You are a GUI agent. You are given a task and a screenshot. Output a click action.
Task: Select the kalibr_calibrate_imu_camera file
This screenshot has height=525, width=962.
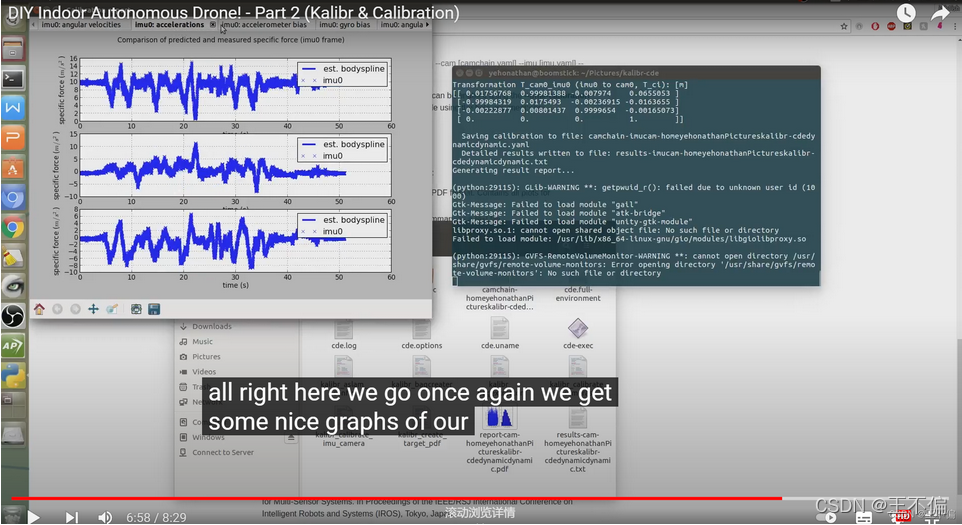tap(344, 439)
